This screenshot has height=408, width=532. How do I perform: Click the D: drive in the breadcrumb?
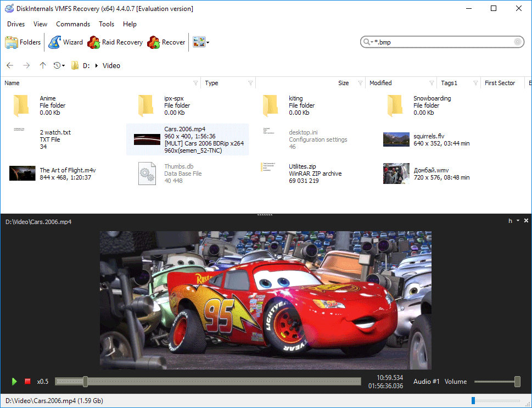coord(86,65)
